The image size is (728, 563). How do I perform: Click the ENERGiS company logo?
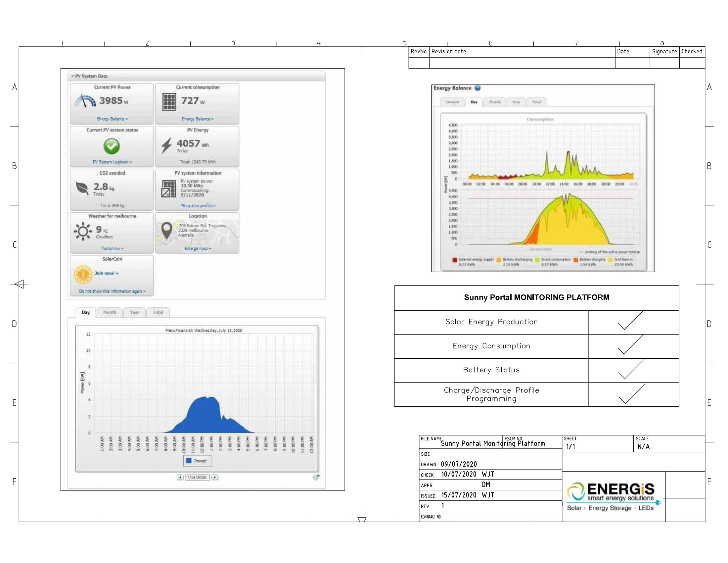point(613,497)
